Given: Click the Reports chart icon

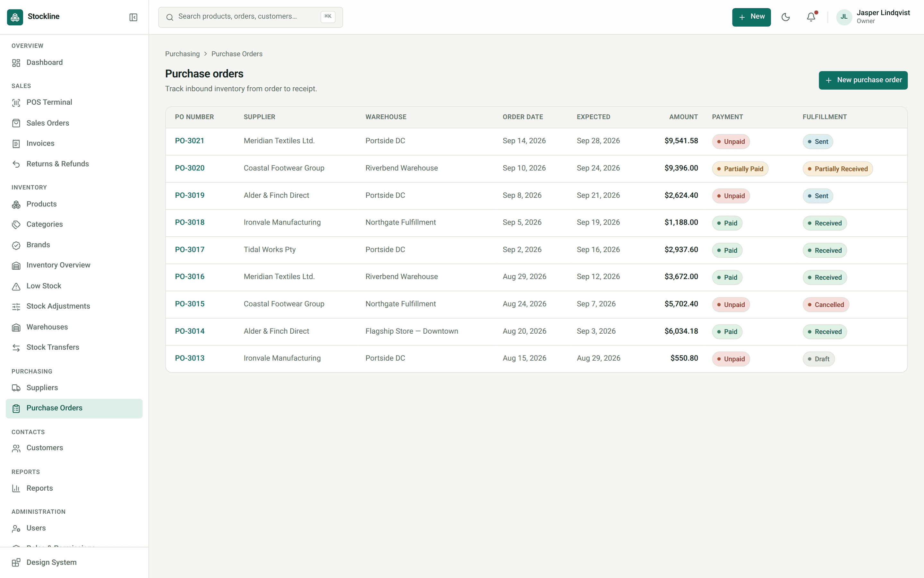Looking at the screenshot, I should [16, 488].
